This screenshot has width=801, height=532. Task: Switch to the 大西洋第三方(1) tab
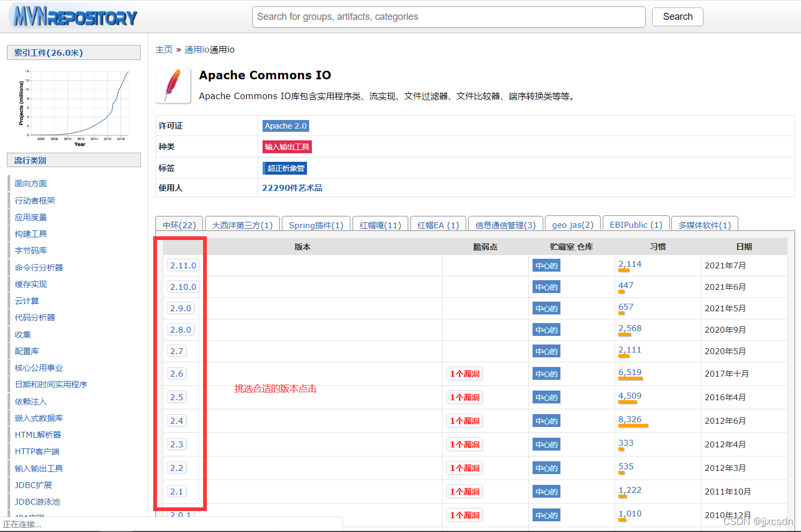click(242, 225)
